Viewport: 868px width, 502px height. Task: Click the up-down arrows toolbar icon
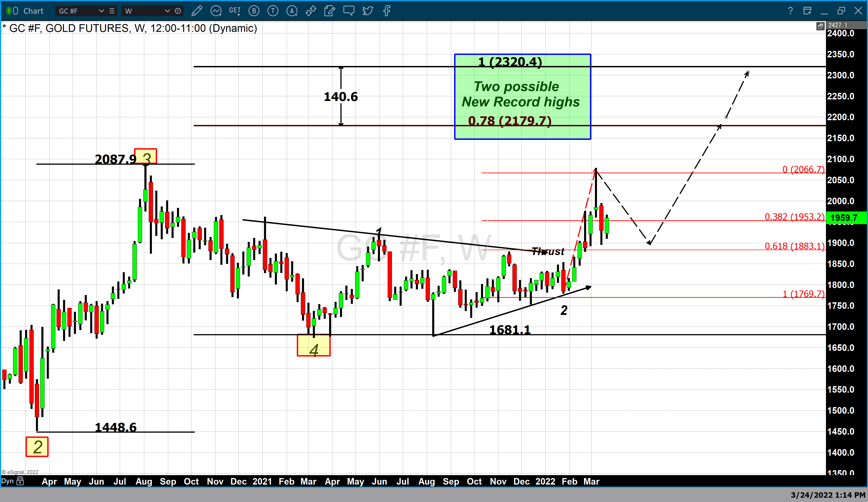click(311, 11)
